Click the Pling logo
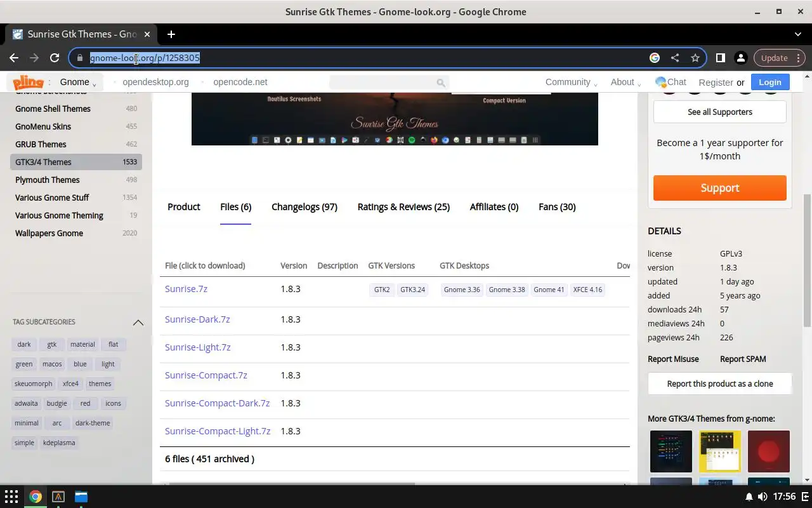 pyautogui.click(x=29, y=82)
